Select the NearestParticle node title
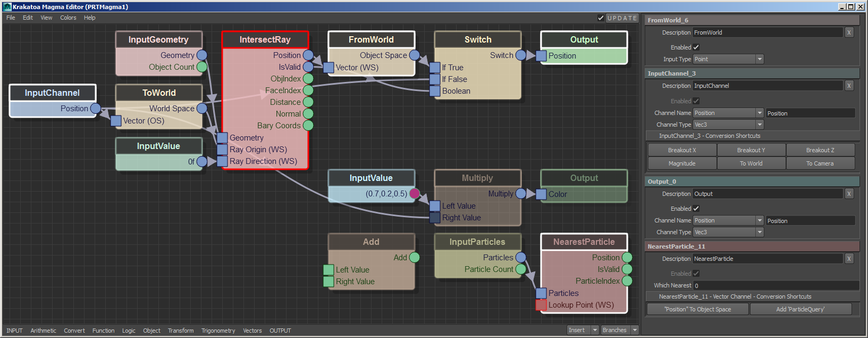The image size is (868, 338). [584, 242]
